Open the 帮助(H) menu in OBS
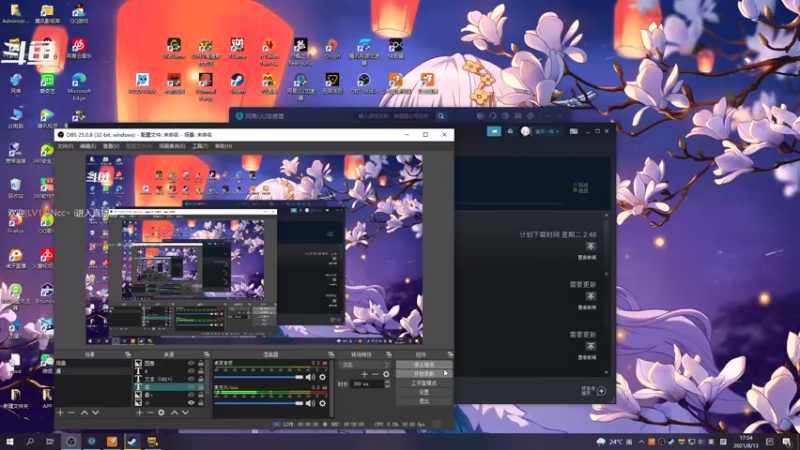800x450 pixels. pos(223,146)
